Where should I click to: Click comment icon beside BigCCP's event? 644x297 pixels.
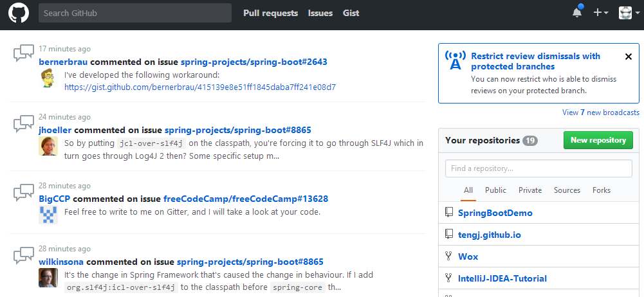pyautogui.click(x=23, y=193)
